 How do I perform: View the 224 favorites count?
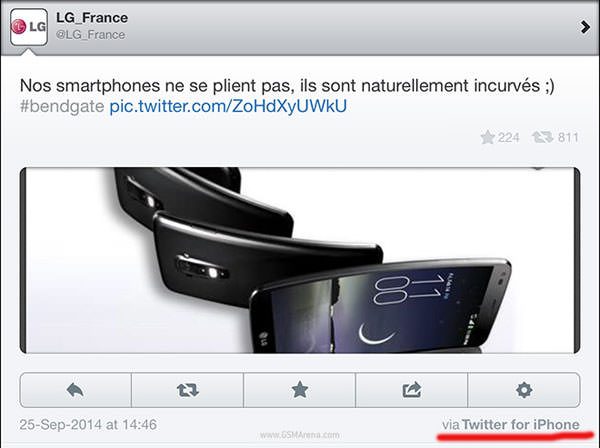(508, 137)
